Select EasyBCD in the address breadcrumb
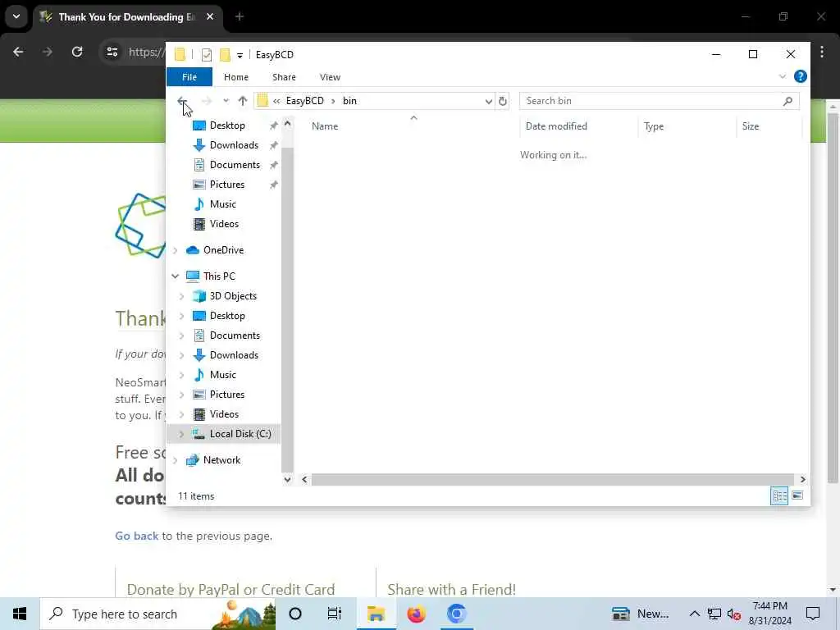This screenshot has width=840, height=630. click(x=305, y=101)
